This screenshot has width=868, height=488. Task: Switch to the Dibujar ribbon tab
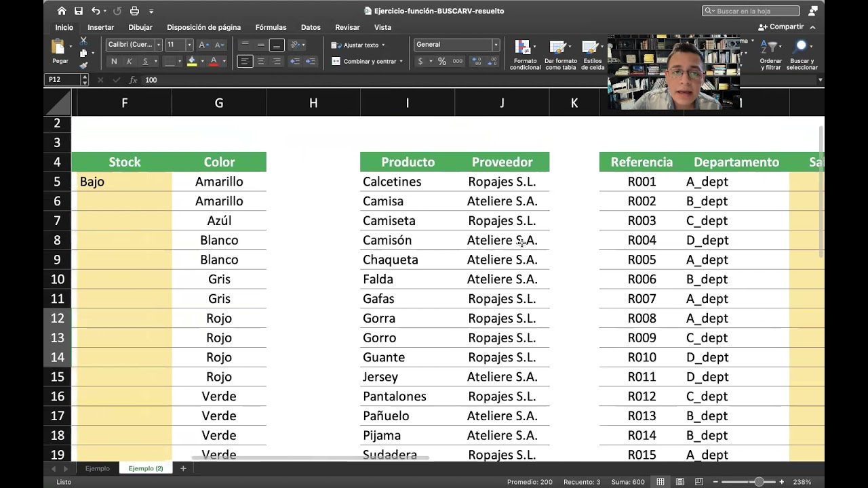[140, 27]
